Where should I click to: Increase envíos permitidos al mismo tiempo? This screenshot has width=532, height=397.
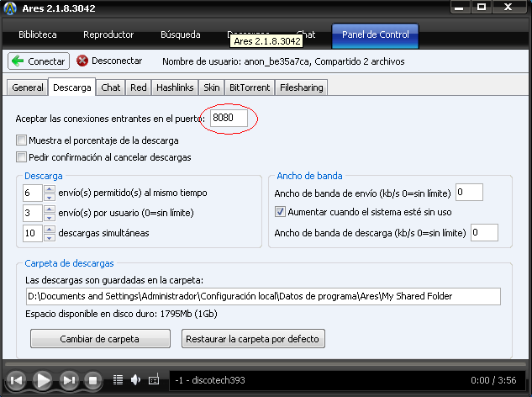pos(50,189)
